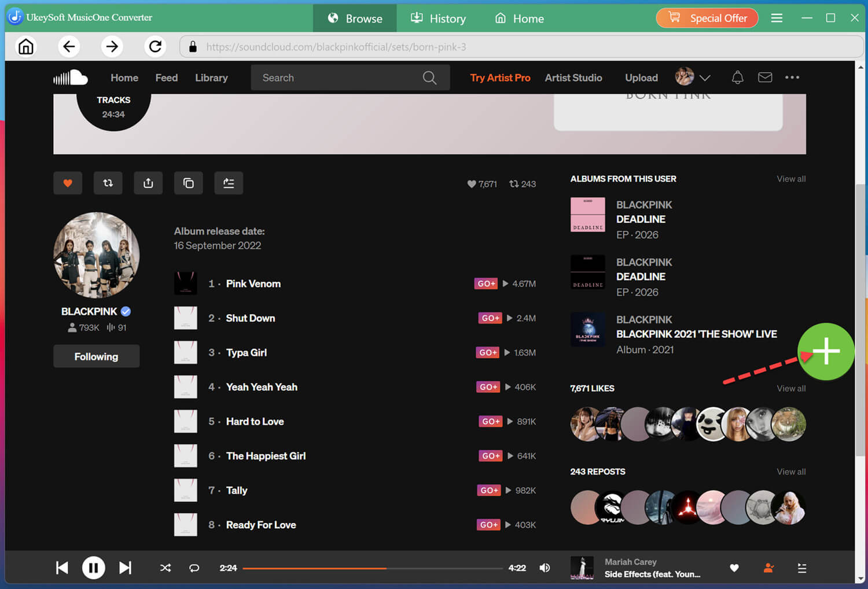This screenshot has height=589, width=868.
Task: Toggle the Following button for BLACKPINK
Action: (x=96, y=356)
